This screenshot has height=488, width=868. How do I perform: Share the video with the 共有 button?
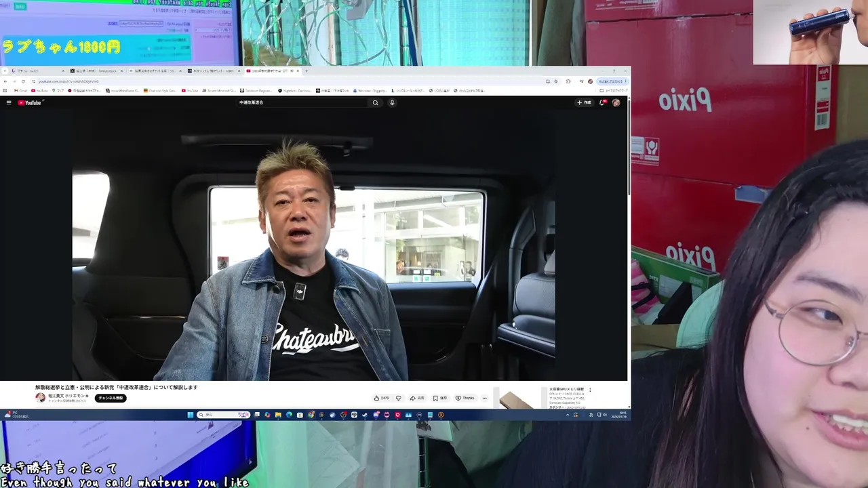(417, 398)
